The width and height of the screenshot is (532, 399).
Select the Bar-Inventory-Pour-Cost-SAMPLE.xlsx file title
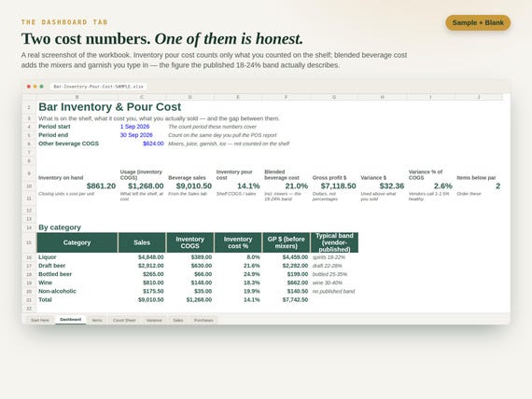pos(98,87)
